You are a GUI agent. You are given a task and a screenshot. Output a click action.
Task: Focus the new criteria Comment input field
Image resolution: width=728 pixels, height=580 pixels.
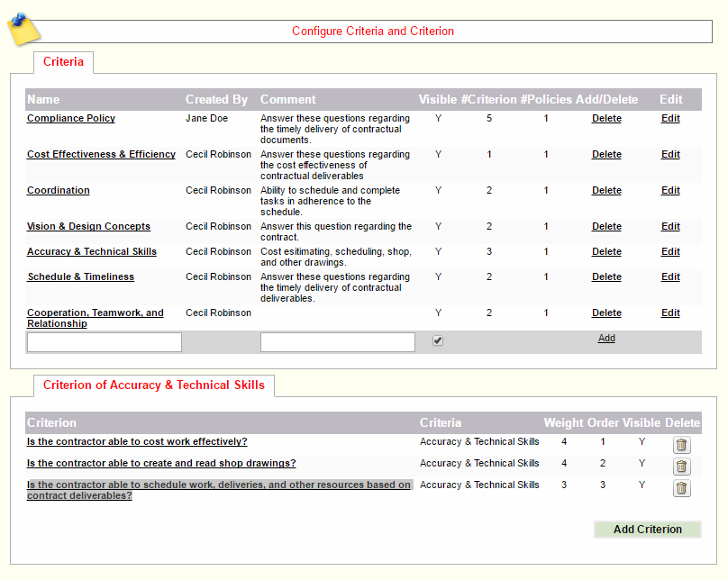pyautogui.click(x=338, y=342)
